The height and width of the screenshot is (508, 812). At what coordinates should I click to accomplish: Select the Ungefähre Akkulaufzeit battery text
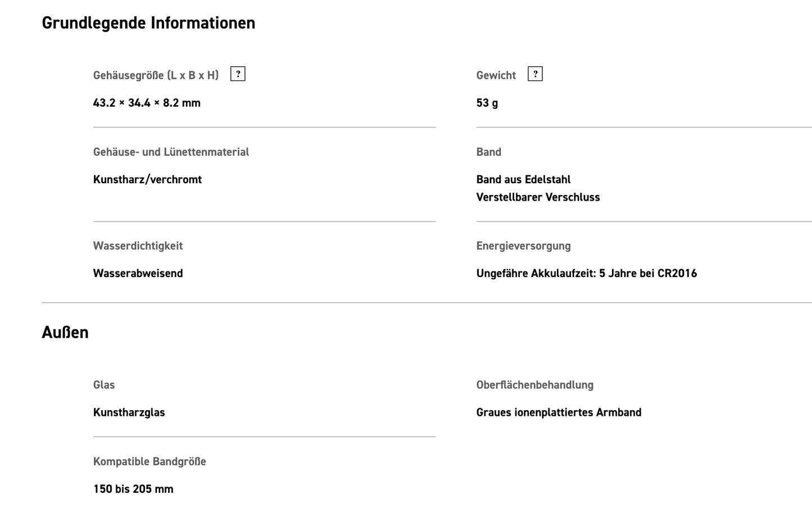click(x=586, y=274)
